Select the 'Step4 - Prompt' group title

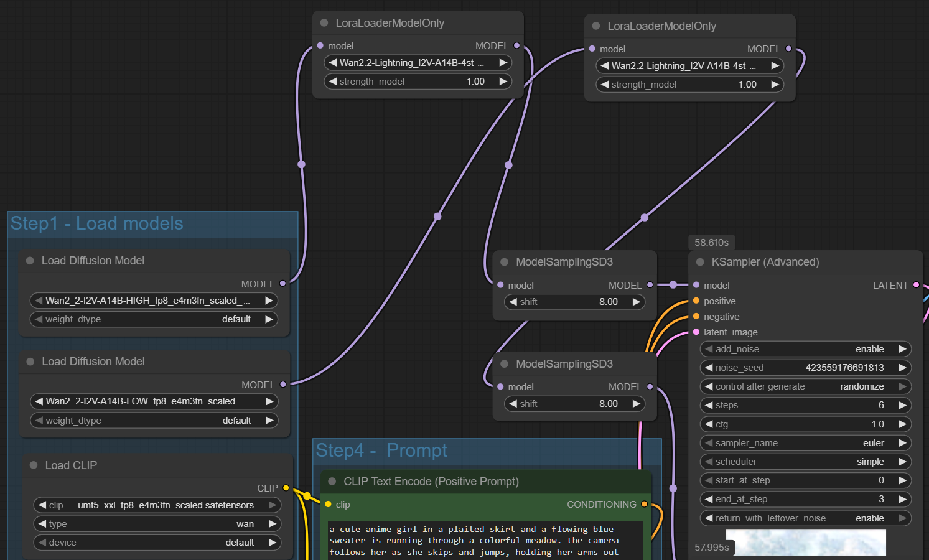point(381,450)
